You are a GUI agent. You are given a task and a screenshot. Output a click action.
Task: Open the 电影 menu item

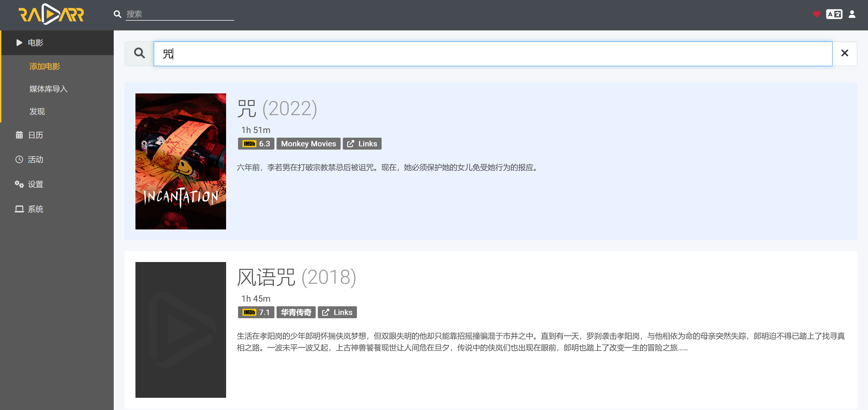(58, 43)
